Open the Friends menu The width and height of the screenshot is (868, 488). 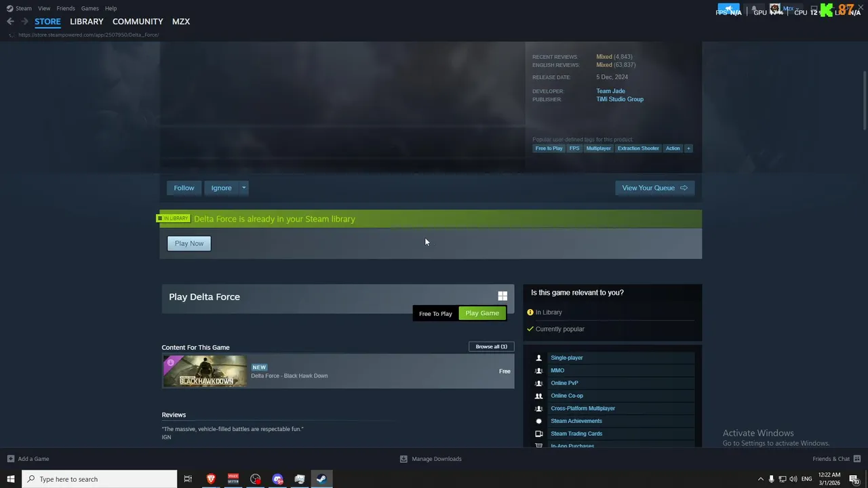coord(66,8)
